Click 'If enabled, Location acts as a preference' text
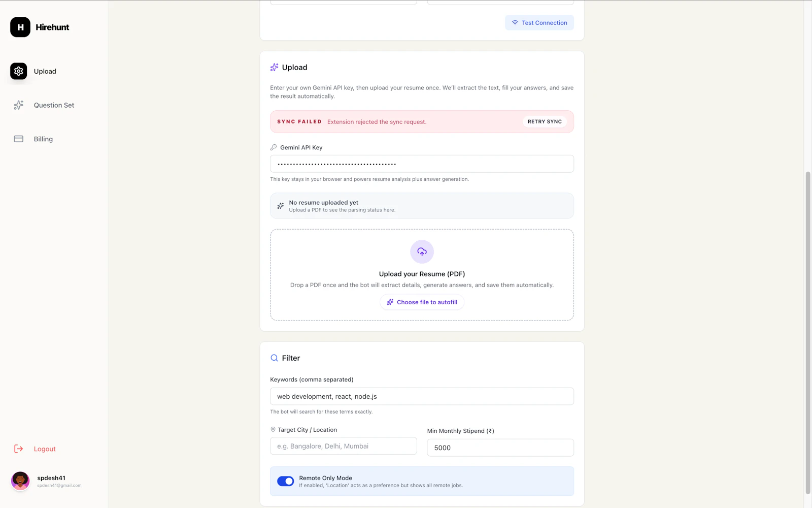Image resolution: width=812 pixels, height=508 pixels. point(381,485)
